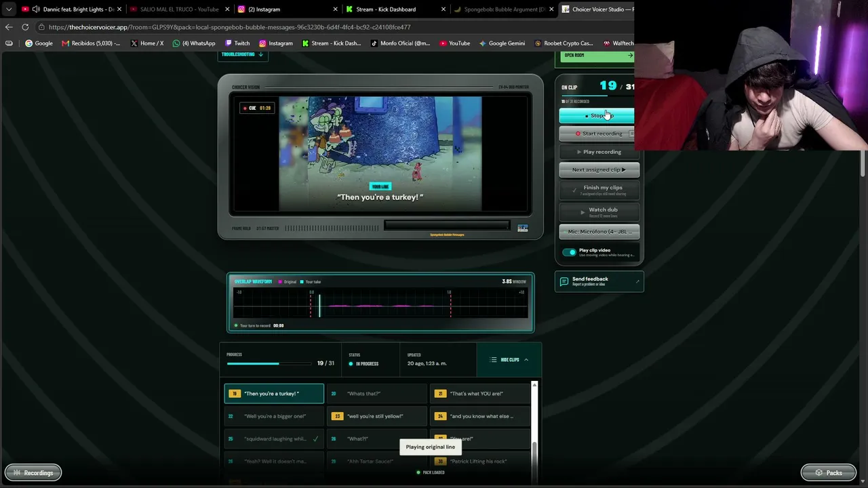Open the Google Gemini bookmark
Image resolution: width=868 pixels, height=488 pixels.
pyautogui.click(x=502, y=43)
